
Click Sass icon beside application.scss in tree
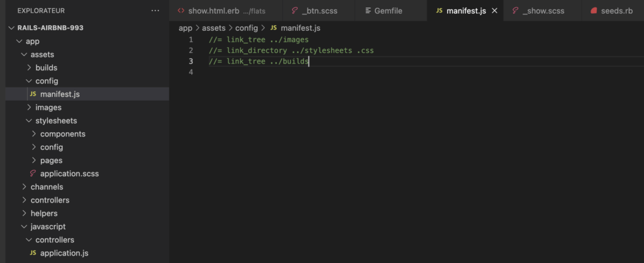33,174
